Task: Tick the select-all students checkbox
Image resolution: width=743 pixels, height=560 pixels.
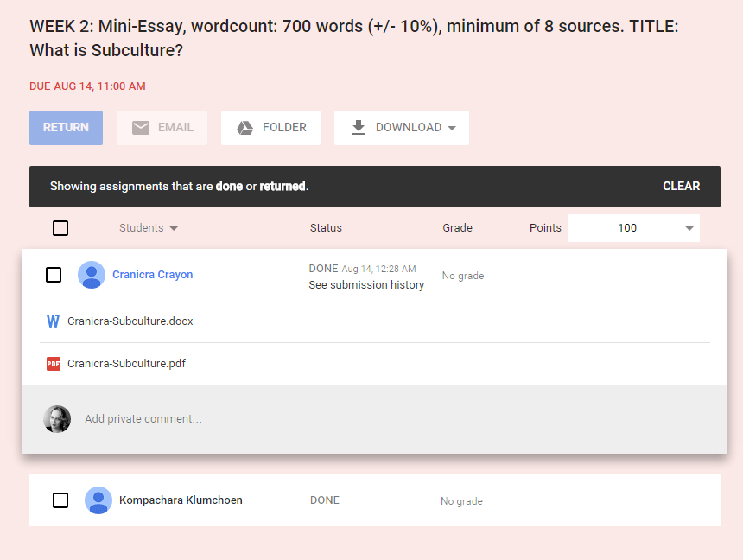Action: pyautogui.click(x=60, y=228)
